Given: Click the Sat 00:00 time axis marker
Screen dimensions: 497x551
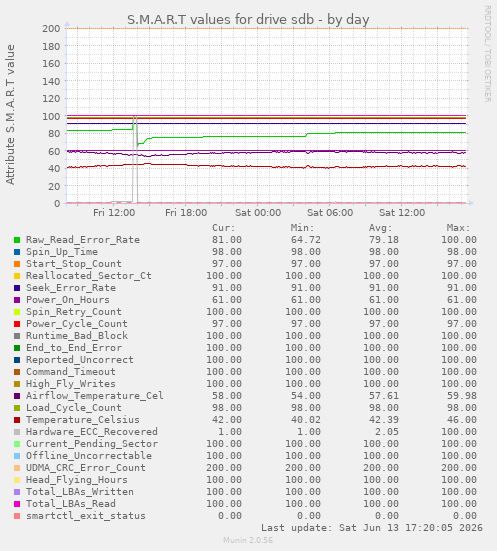Looking at the screenshot, I should [258, 213].
